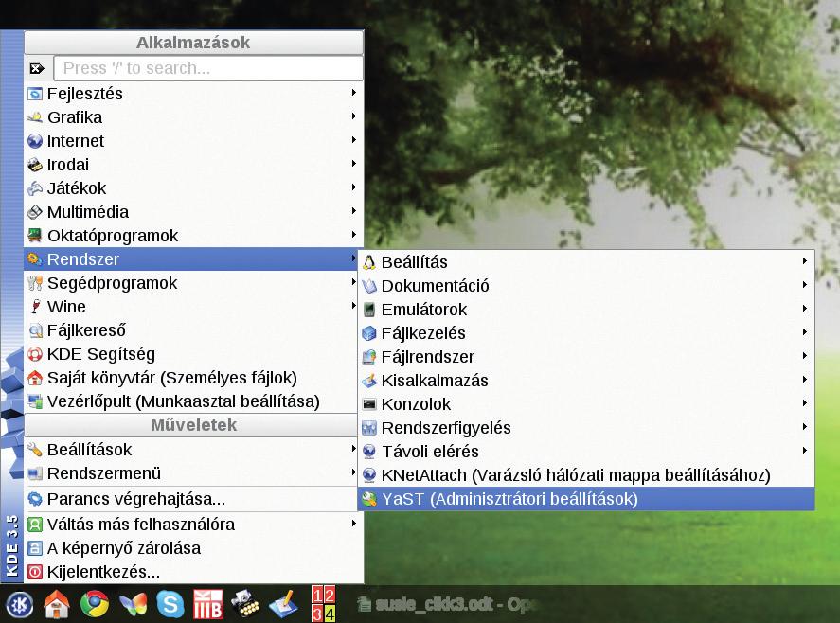Expand the Oktatóprogramok submenu arrow
The width and height of the screenshot is (840, 623).
(x=354, y=234)
